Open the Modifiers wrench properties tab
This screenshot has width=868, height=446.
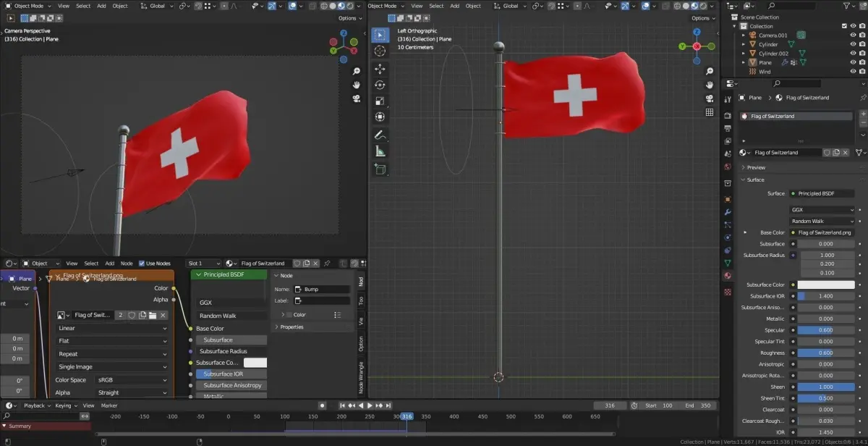tap(728, 211)
